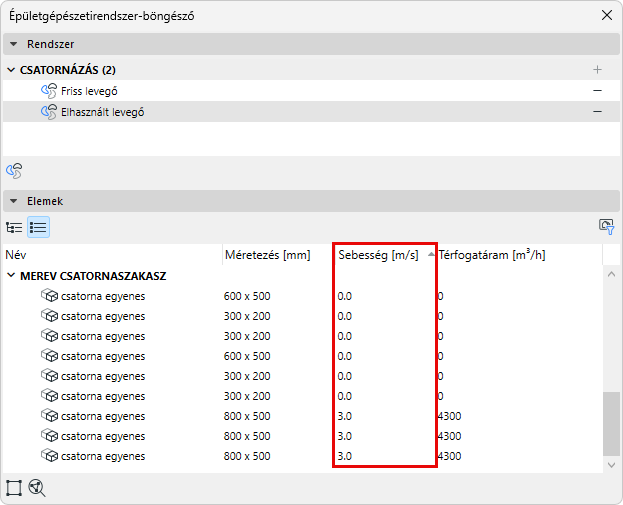The height and width of the screenshot is (505, 623).
Task: Collapse the MEREV CSATORNASZAKASZ group
Action: pos(12,275)
